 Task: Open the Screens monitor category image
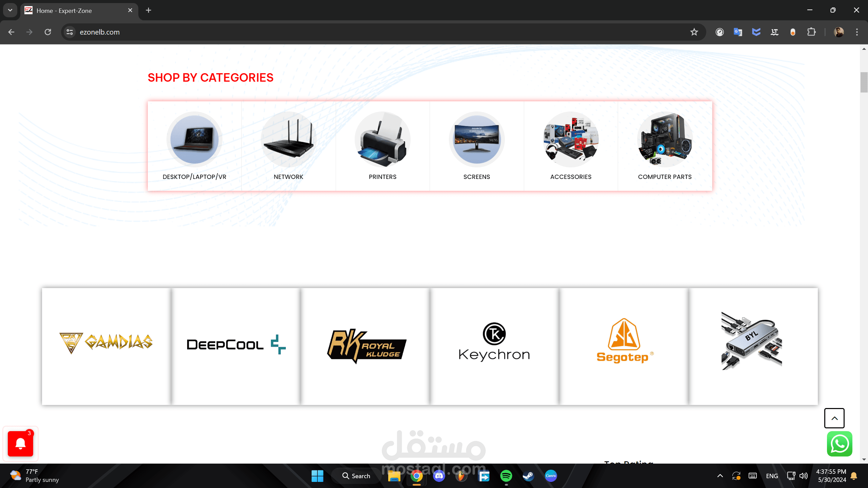[477, 139]
